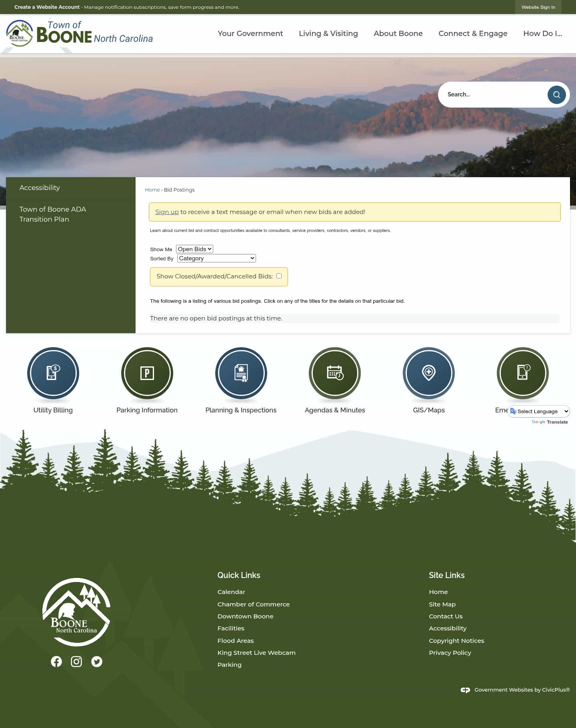The width and height of the screenshot is (576, 728).
Task: Click the Utility Billing text label
Action: [53, 410]
